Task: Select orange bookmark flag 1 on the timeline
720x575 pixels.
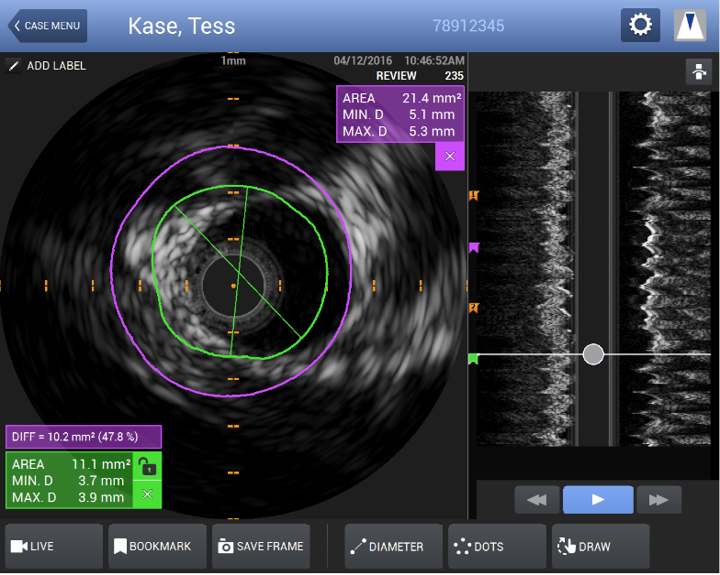Action: pyautogui.click(x=474, y=196)
